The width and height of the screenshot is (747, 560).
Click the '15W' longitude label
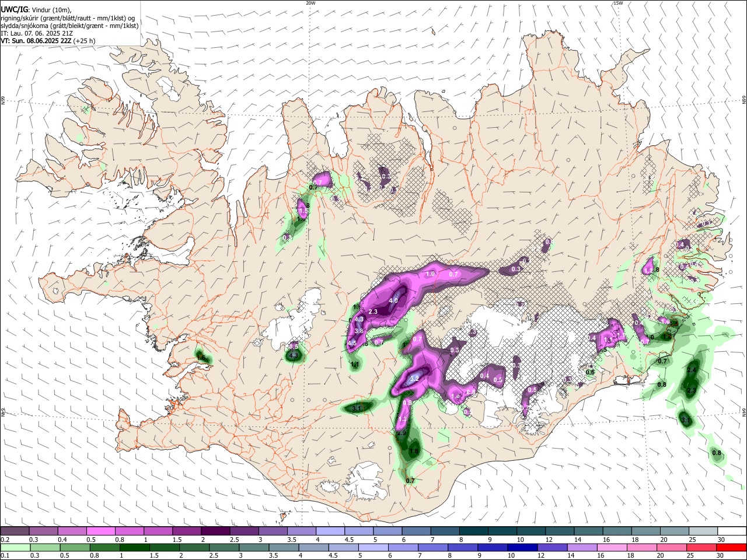coord(618,3)
